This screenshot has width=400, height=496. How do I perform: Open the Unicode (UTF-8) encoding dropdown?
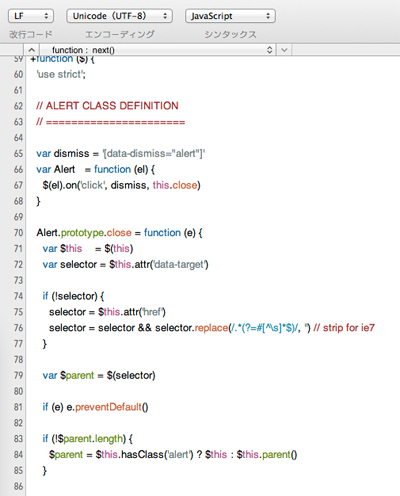[119, 16]
